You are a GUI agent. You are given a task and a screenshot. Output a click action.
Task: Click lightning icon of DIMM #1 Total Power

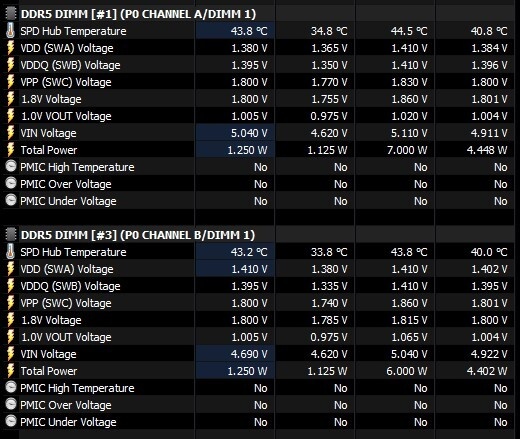[11, 150]
